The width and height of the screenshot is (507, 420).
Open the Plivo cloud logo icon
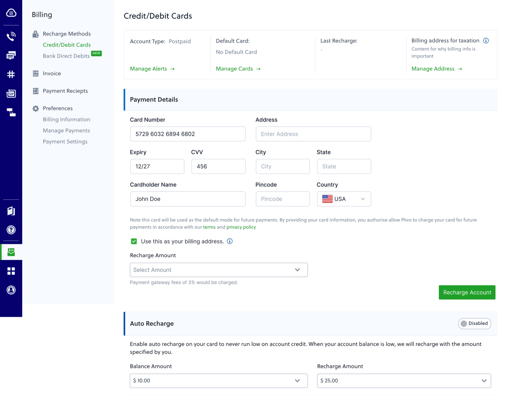point(11,13)
